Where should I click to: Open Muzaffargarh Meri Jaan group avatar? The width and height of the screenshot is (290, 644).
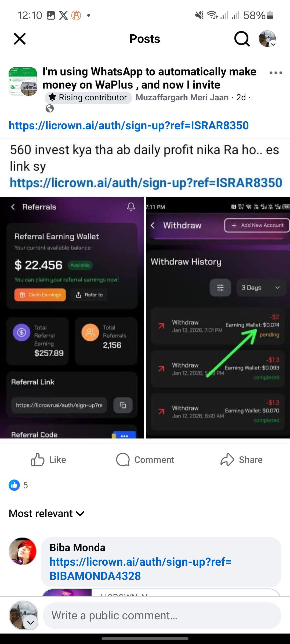(x=23, y=81)
